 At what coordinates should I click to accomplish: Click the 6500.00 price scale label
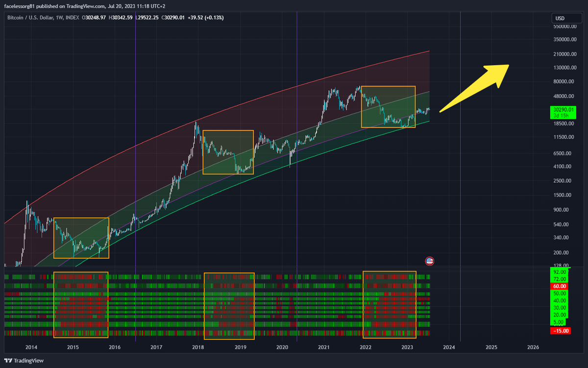(x=563, y=153)
